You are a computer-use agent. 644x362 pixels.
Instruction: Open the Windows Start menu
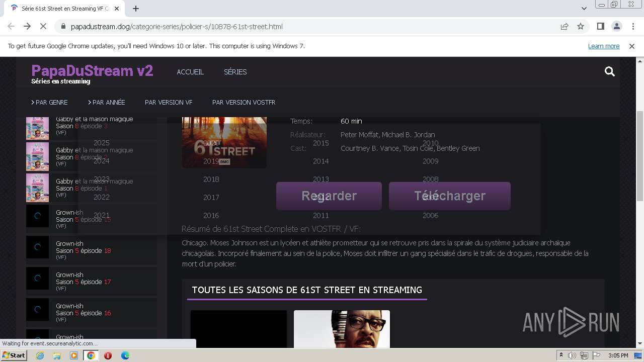click(14, 355)
